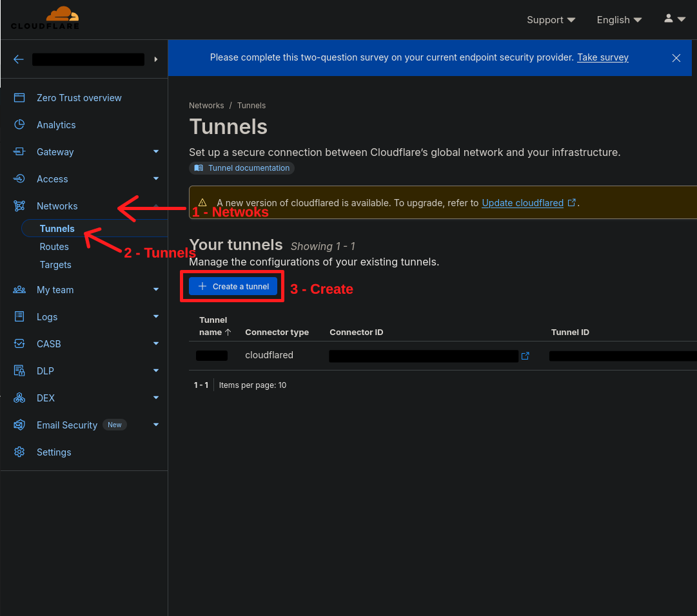
Task: Expand the Logs menu arrow
Action: (x=156, y=316)
